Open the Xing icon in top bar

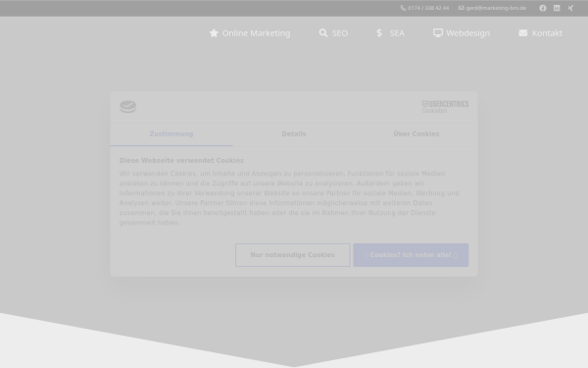click(570, 8)
